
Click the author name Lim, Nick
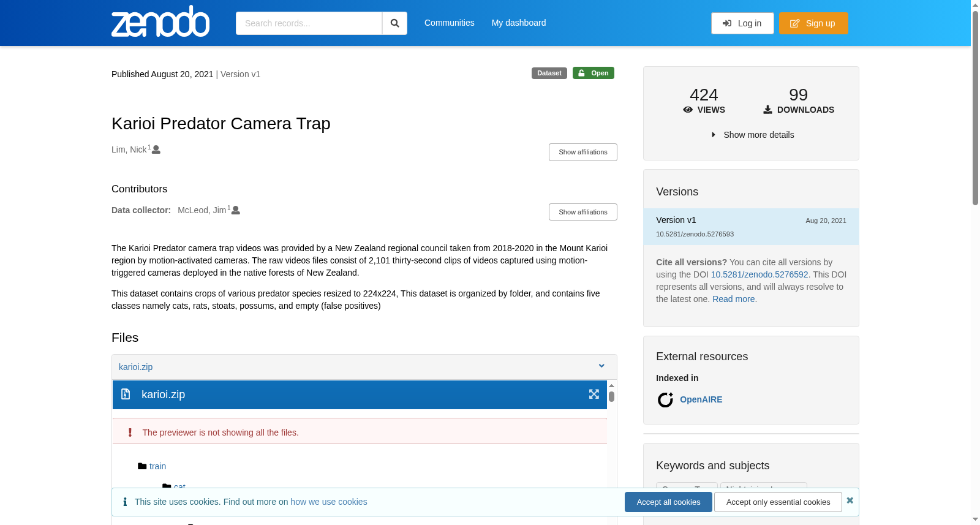129,149
